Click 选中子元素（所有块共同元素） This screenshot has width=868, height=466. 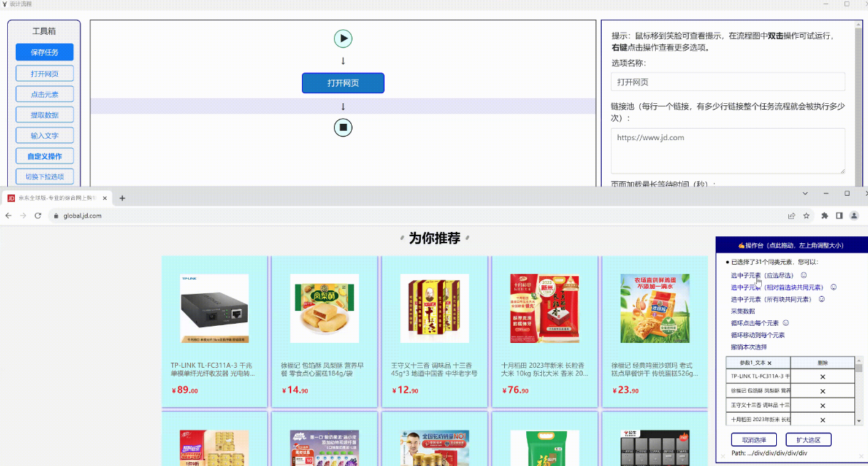(x=771, y=300)
